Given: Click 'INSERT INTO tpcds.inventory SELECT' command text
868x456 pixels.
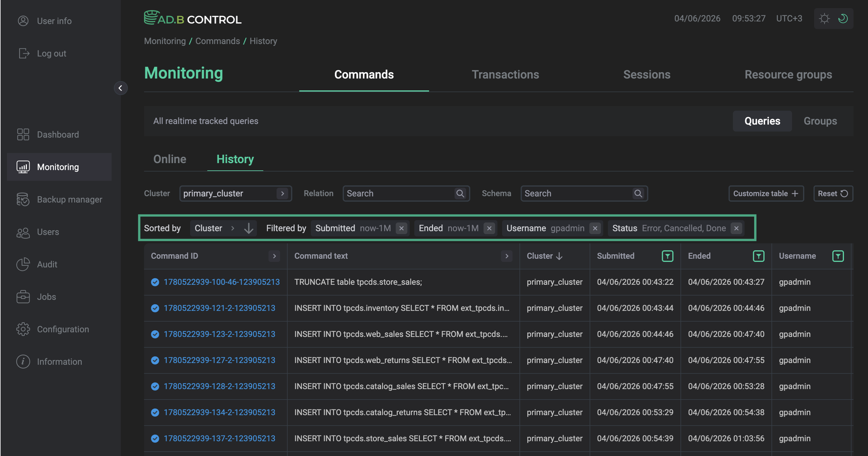Looking at the screenshot, I should (402, 308).
